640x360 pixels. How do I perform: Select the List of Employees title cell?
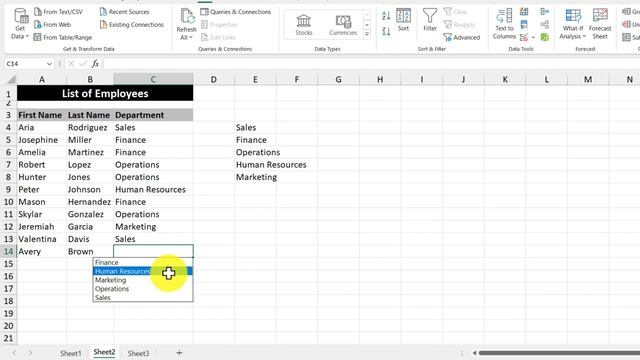[105, 93]
